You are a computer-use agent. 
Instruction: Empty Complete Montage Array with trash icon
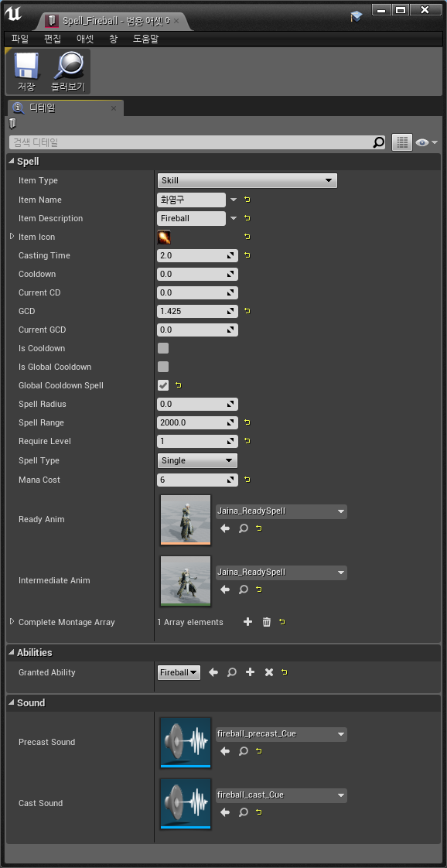point(267,622)
